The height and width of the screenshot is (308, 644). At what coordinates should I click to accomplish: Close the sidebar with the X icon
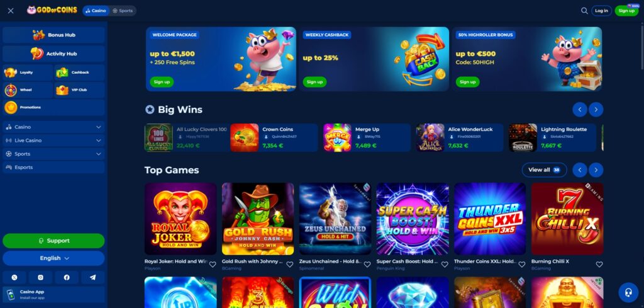[11, 11]
